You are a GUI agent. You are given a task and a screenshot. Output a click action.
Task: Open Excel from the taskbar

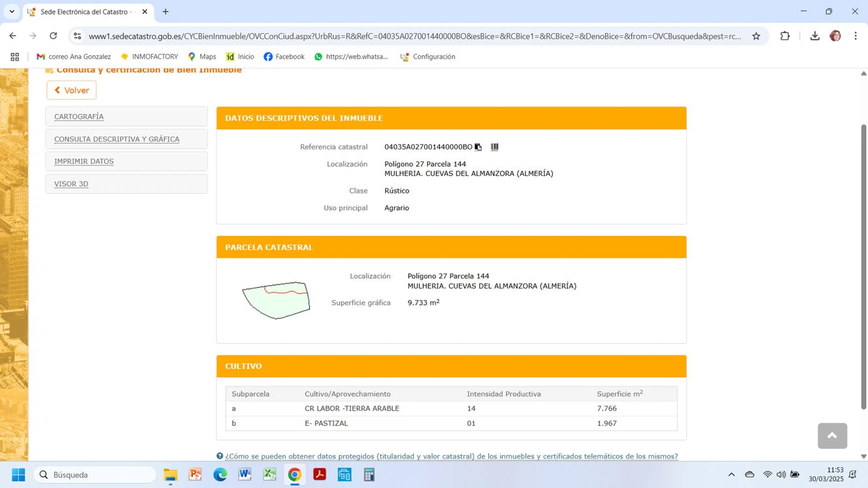270,475
